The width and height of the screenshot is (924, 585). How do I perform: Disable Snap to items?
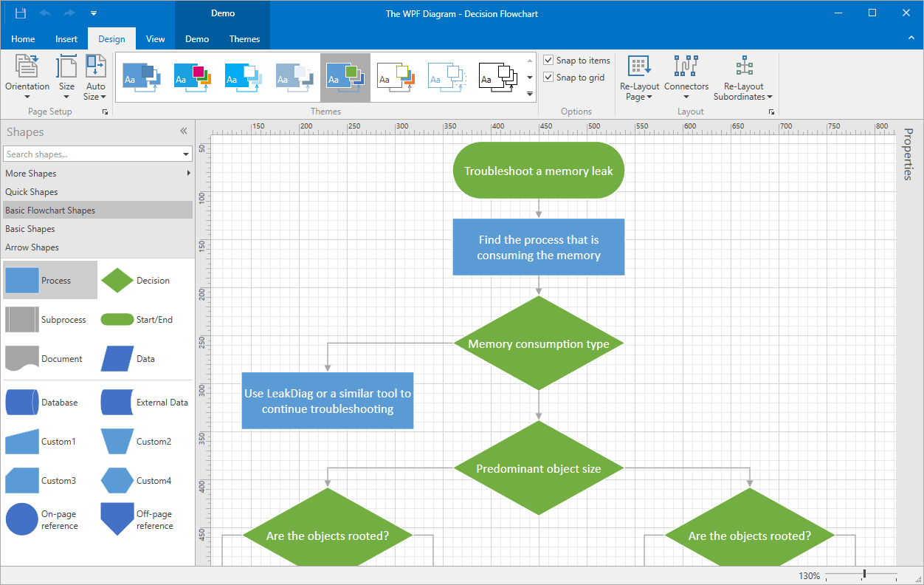(548, 60)
